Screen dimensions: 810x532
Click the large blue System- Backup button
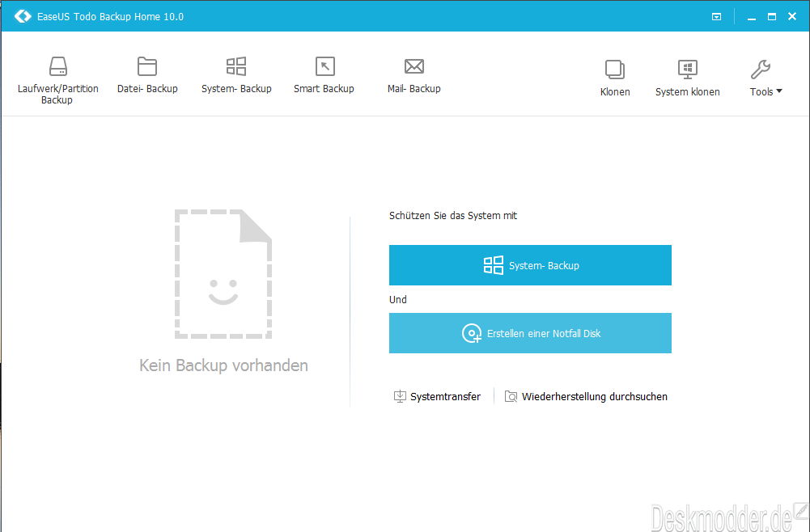point(530,265)
